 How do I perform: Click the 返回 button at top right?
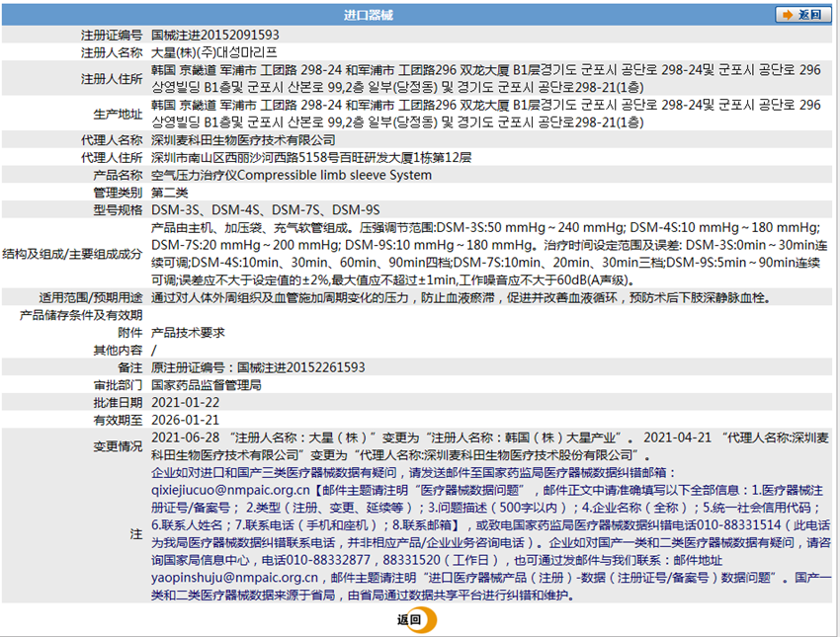click(x=803, y=15)
